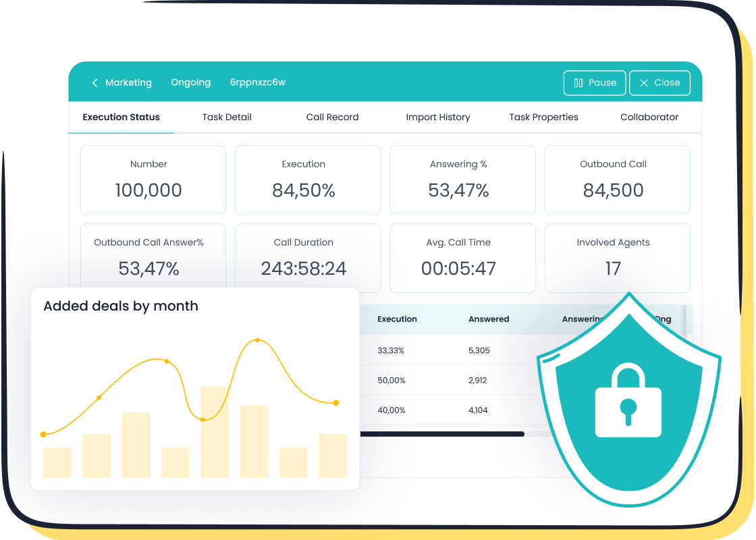The width and height of the screenshot is (756, 540).
Task: Click the rightmost data point dot on the chart
Action: point(335,402)
